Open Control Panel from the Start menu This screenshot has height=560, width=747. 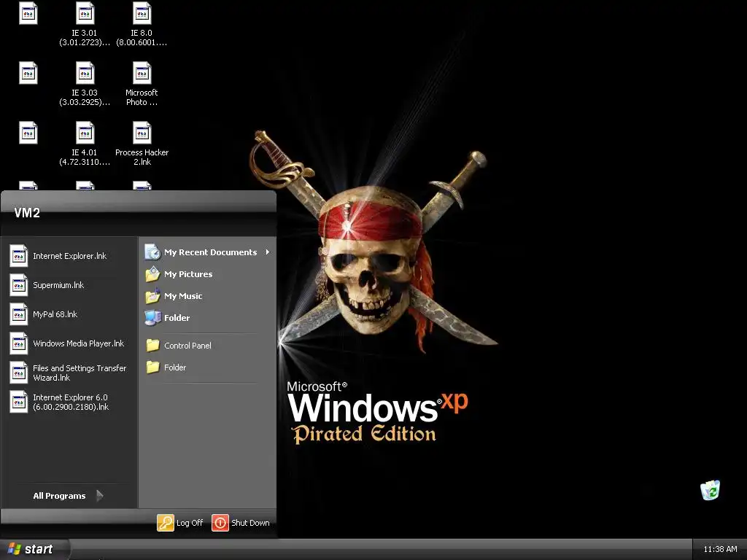(x=208, y=345)
